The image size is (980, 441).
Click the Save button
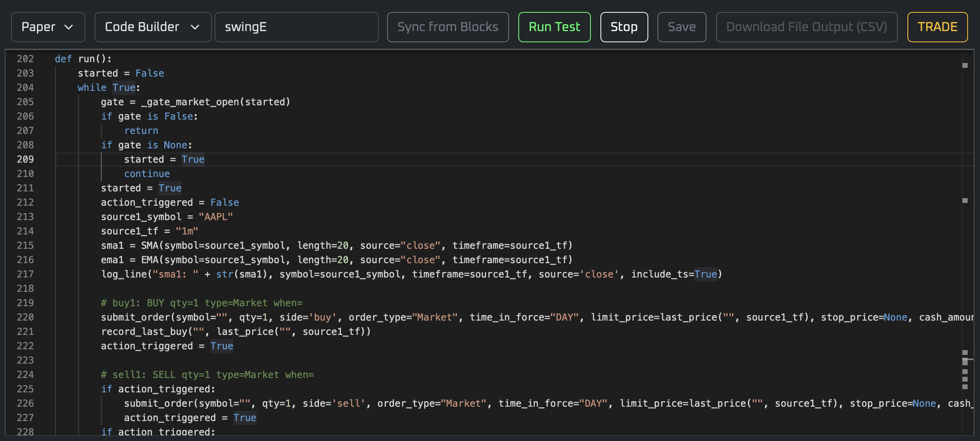tap(681, 27)
